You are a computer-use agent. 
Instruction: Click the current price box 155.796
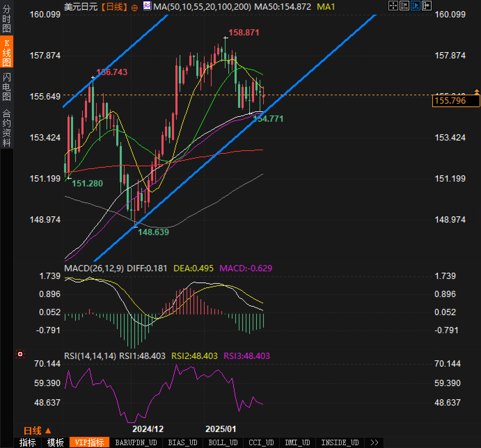pyautogui.click(x=456, y=101)
